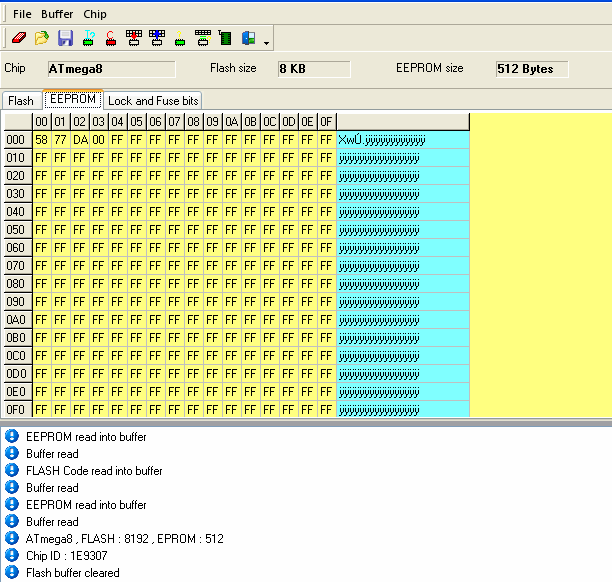Click the red eraser clear buffer icon
This screenshot has width=612, height=582.
pyautogui.click(x=18, y=39)
